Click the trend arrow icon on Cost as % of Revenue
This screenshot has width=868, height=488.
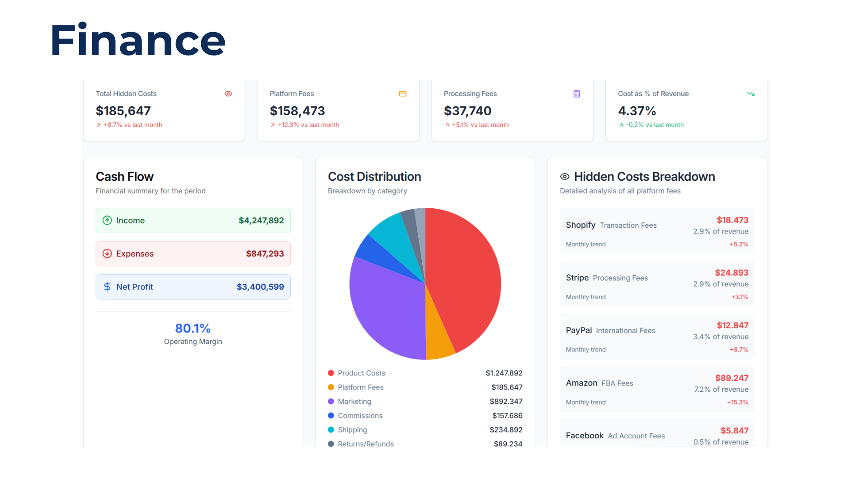pyautogui.click(x=751, y=94)
